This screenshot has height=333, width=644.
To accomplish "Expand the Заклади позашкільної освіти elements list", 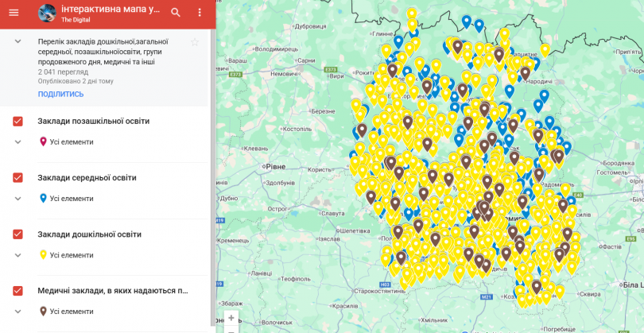I will (x=17, y=142).
